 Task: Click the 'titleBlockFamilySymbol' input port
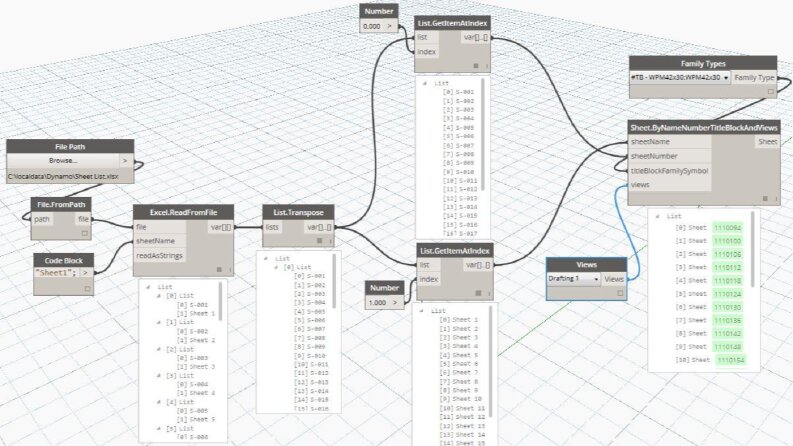669,170
